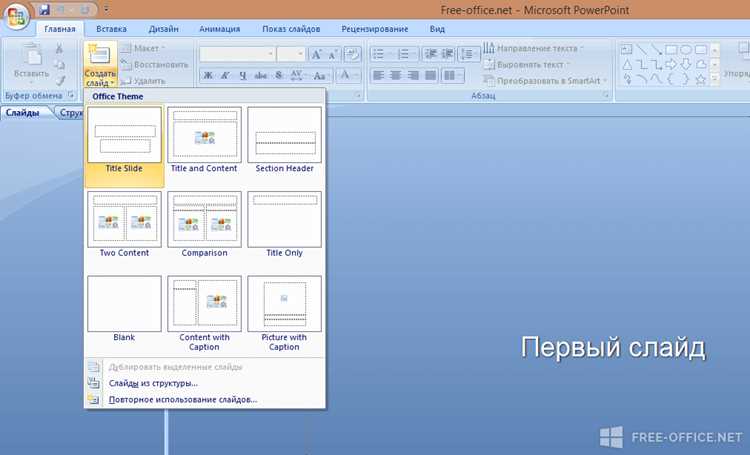Open the Показ слайдов tab
The image size is (750, 455).
click(291, 29)
